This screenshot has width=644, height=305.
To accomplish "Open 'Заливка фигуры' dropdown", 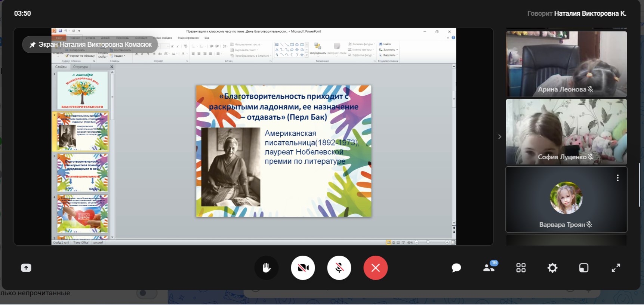I will point(361,44).
